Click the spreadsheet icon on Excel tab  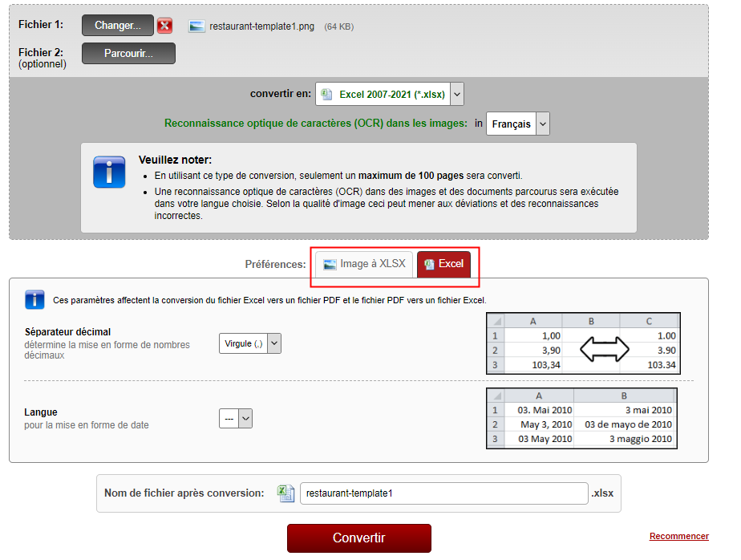(x=429, y=265)
